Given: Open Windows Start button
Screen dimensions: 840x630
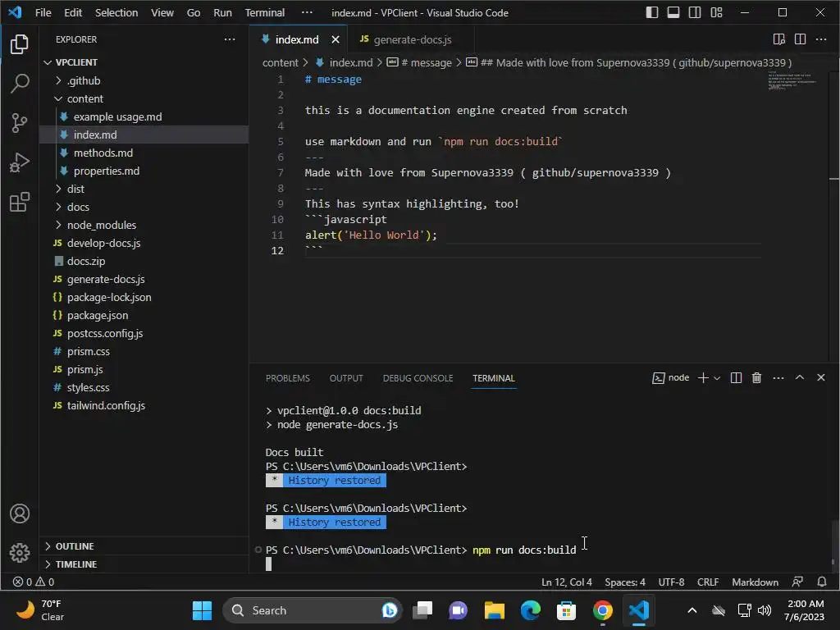Looking at the screenshot, I should 202,610.
